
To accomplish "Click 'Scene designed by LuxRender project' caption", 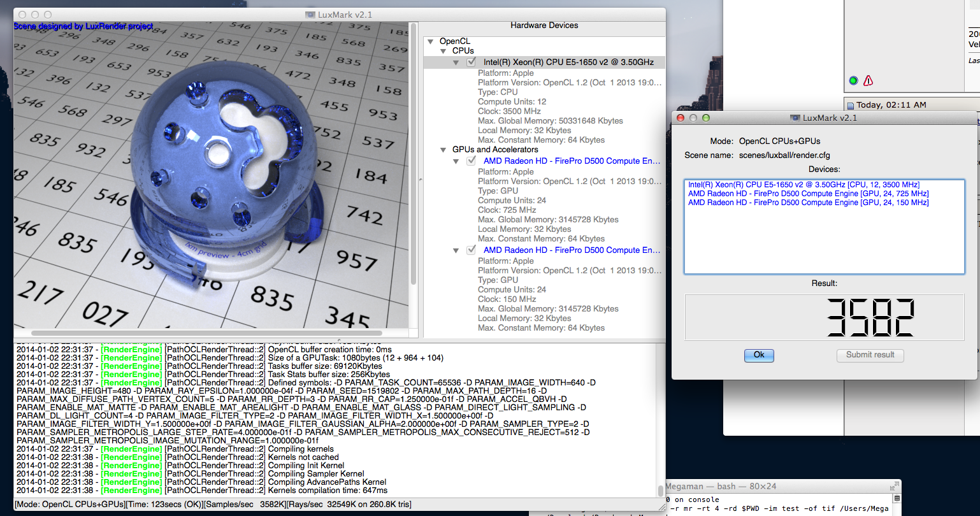I will 83,26.
